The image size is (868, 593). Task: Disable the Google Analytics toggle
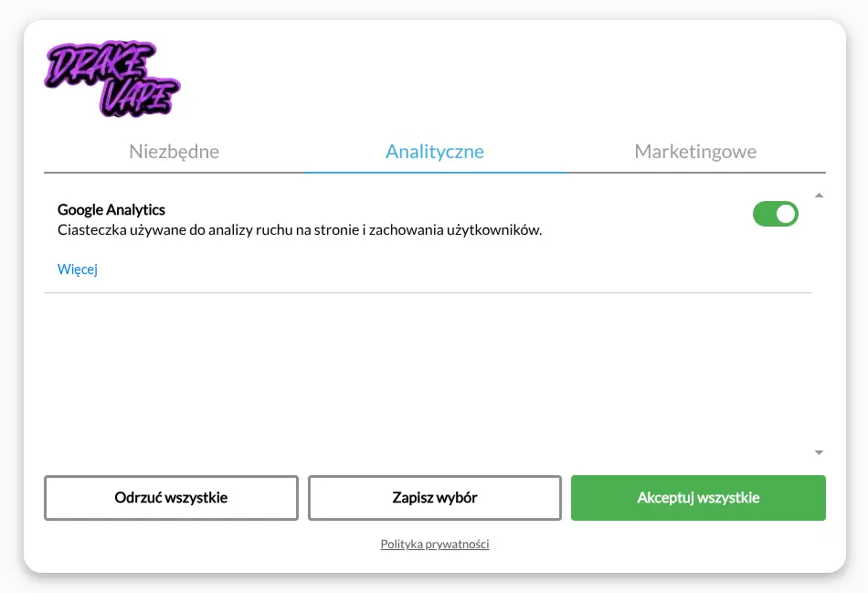click(775, 214)
